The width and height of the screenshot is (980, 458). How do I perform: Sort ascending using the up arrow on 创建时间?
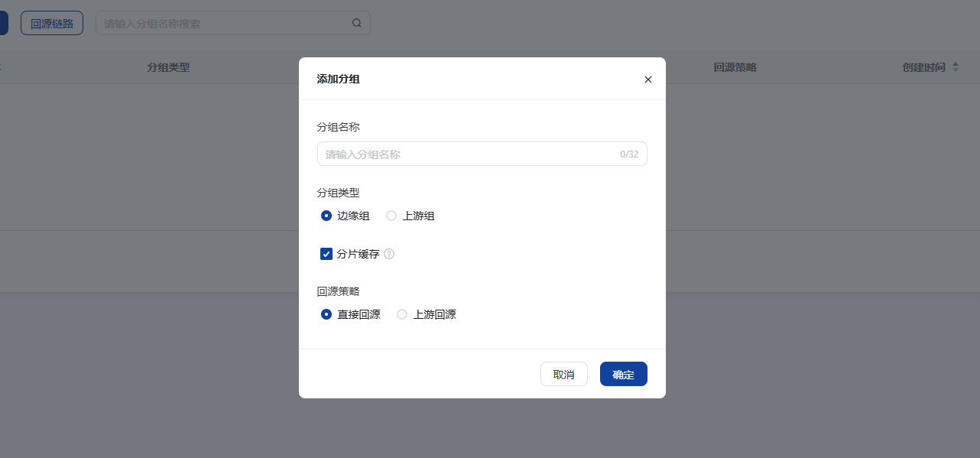(956, 64)
